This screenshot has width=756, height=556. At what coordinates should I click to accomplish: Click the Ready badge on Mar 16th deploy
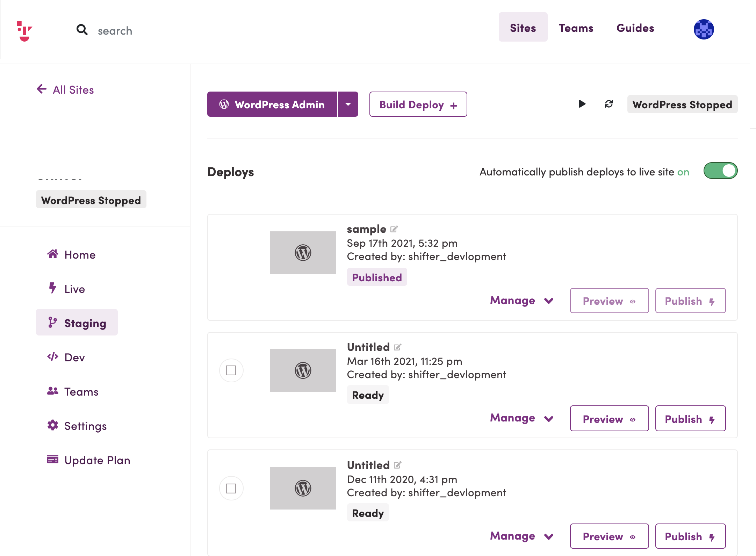[368, 395]
